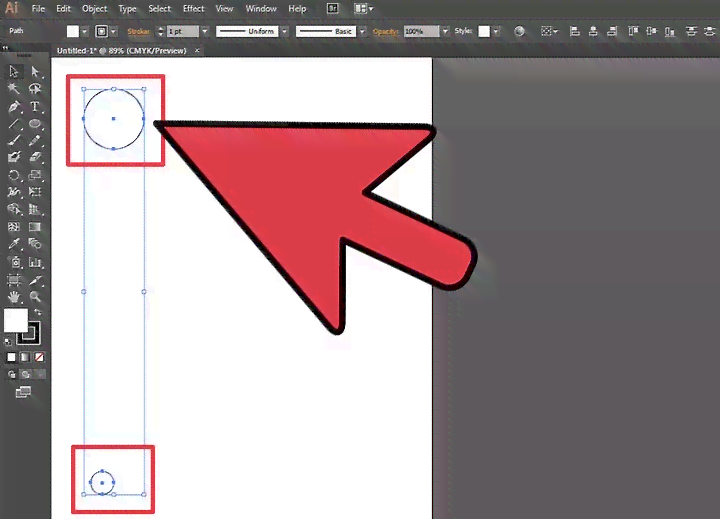Enable Draw Inside mode

click(40, 374)
